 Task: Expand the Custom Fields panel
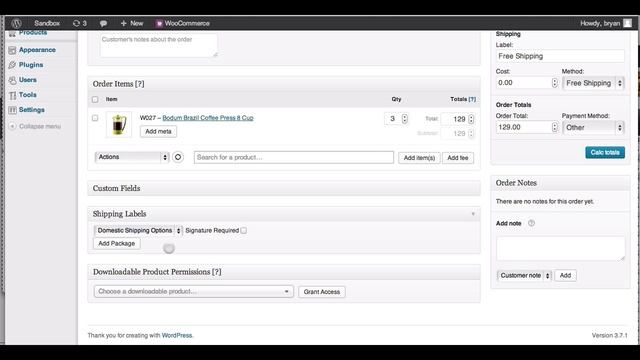[284, 188]
